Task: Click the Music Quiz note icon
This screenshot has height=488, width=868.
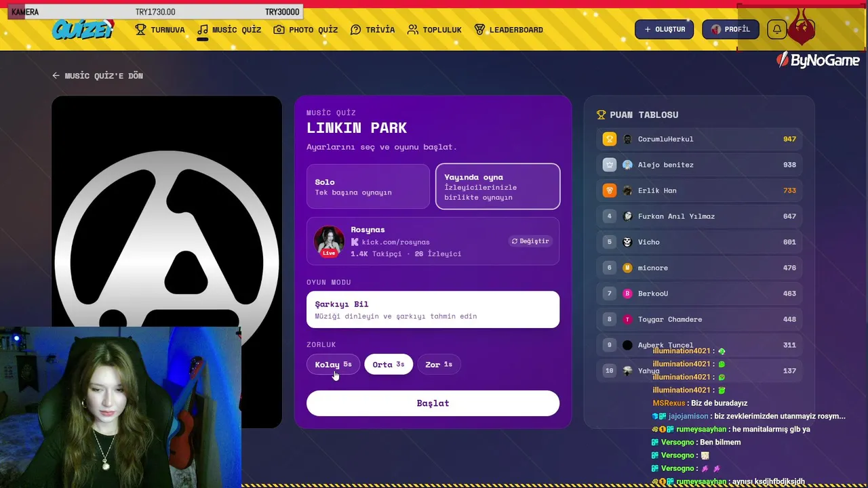Action: [x=202, y=30]
